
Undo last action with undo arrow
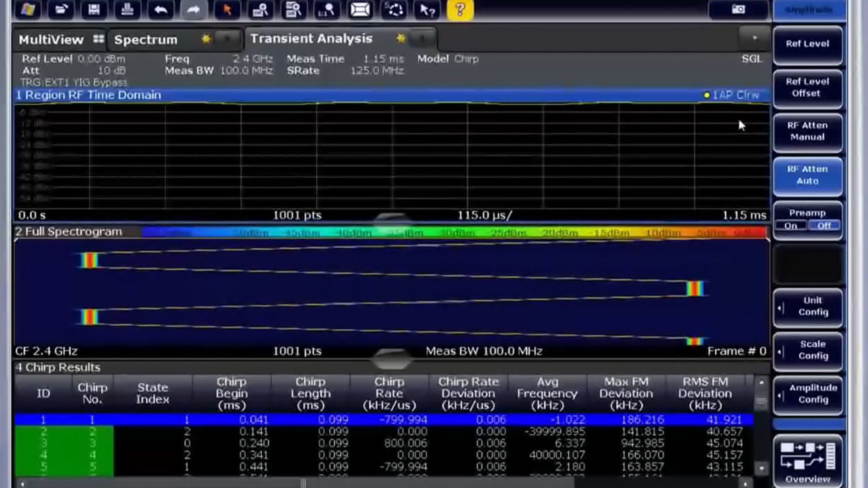coord(160,9)
